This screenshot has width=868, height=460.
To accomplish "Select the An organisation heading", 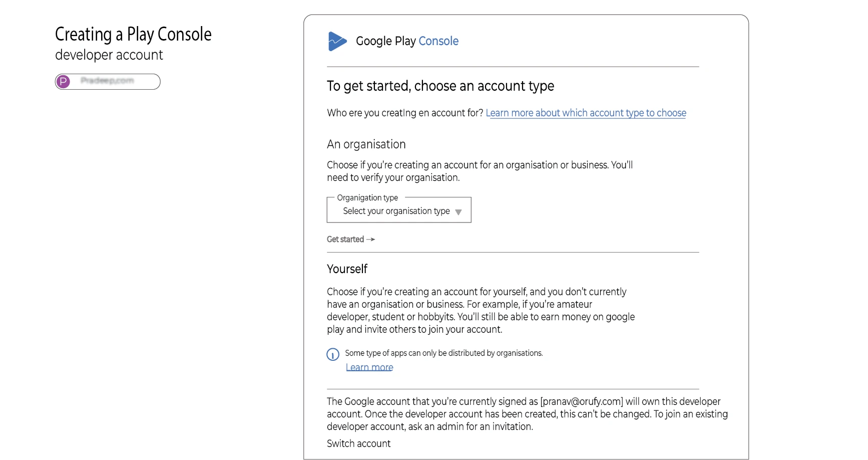I will tap(366, 144).
